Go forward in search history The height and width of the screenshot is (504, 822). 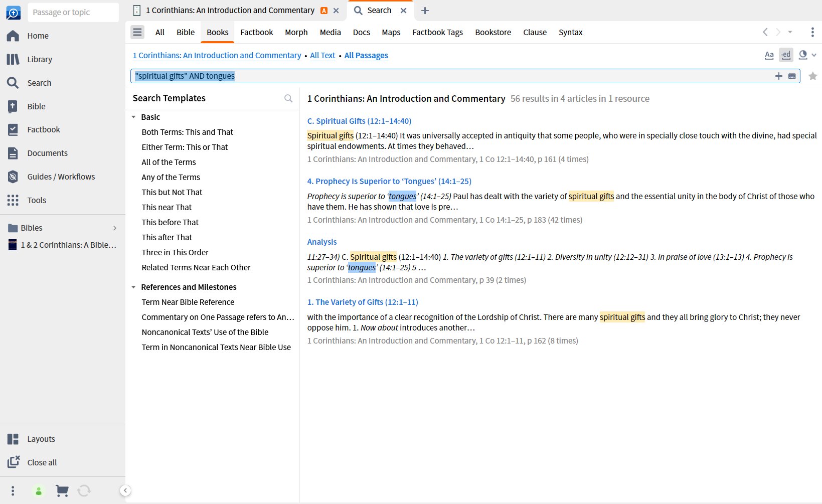(778, 32)
